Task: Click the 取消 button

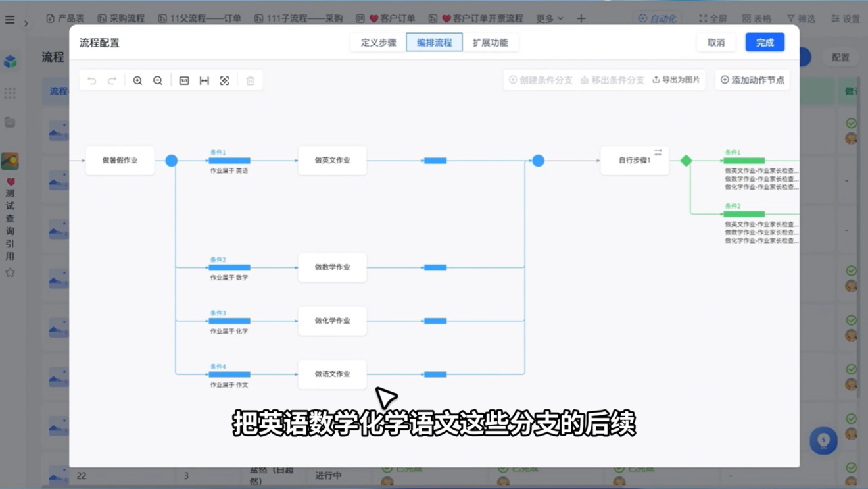Action: [716, 42]
